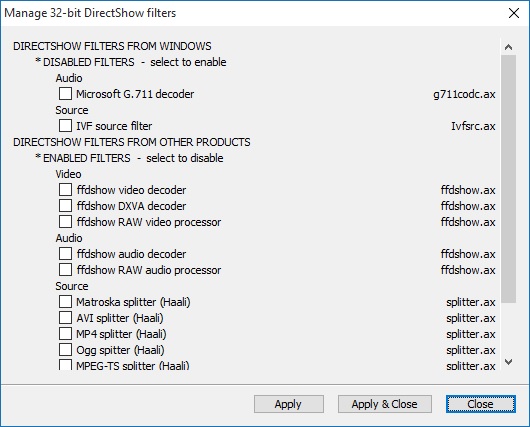Click the scrollbar up arrow

point(508,47)
